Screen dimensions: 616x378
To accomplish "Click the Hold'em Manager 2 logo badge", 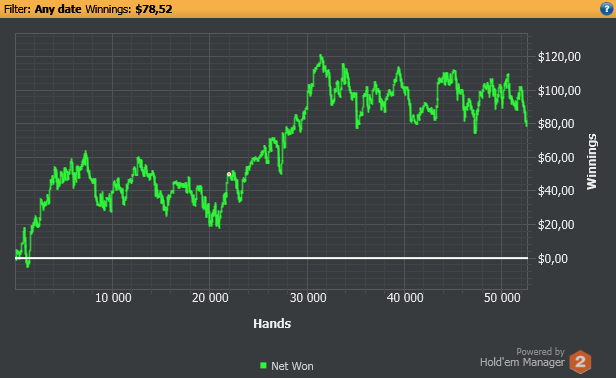I will click(580, 361).
